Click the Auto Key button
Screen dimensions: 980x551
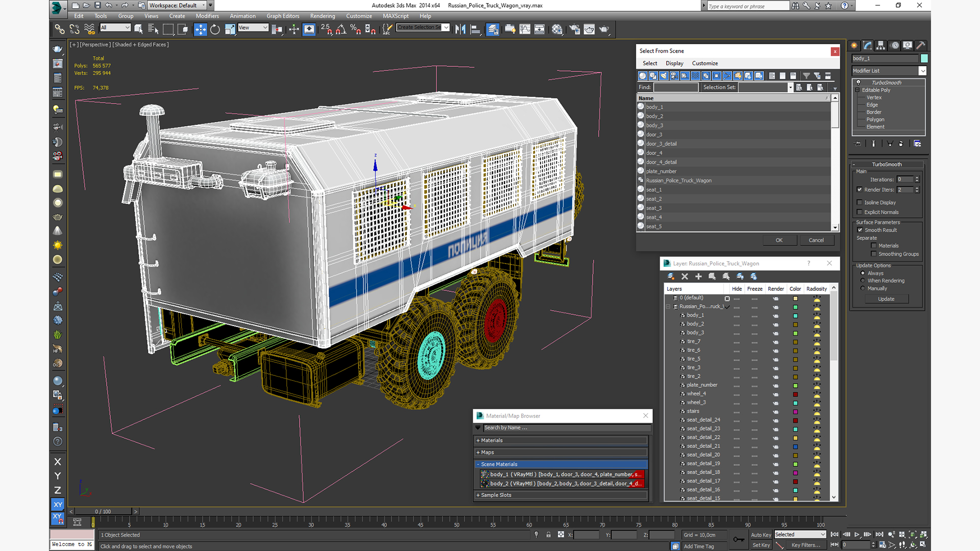tap(761, 535)
